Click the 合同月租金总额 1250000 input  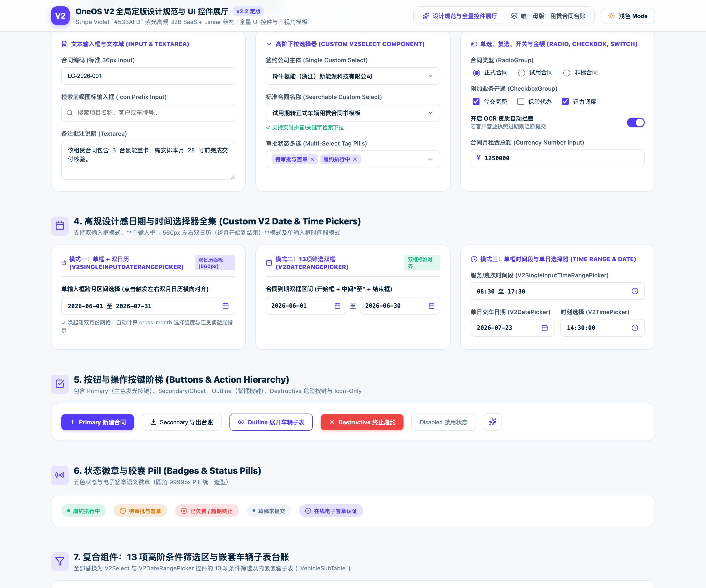coord(557,158)
